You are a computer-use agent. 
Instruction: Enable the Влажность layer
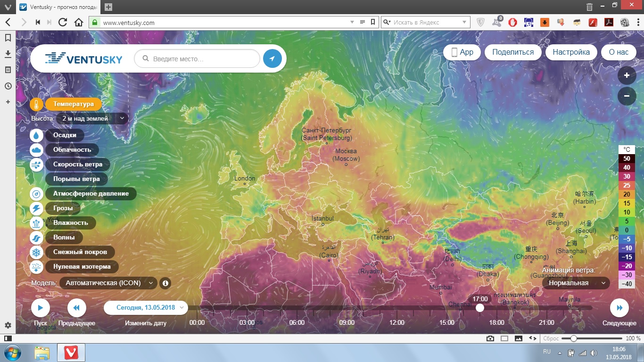(70, 223)
